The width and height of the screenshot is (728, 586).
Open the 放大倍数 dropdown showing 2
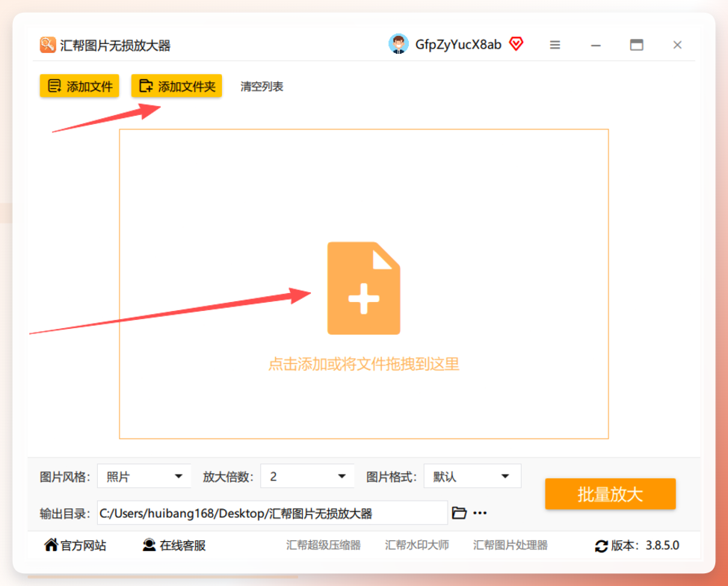307,476
